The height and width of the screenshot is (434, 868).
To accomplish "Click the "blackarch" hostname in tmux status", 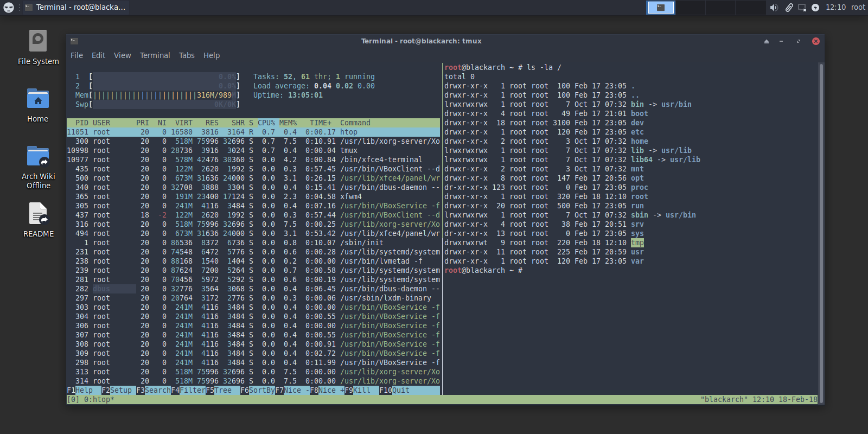I will [x=724, y=399].
